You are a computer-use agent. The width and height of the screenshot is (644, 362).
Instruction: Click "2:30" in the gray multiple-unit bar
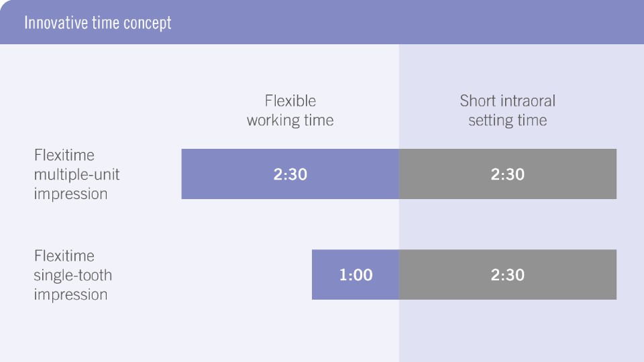point(508,174)
